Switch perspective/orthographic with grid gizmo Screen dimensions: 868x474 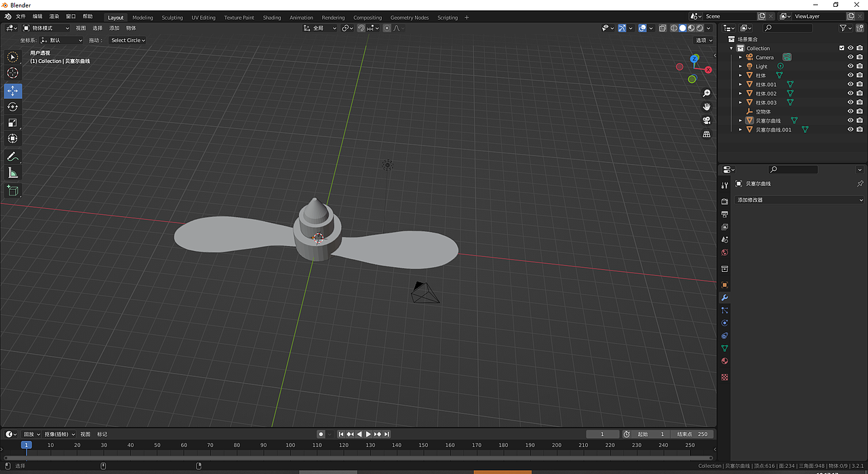click(x=707, y=134)
